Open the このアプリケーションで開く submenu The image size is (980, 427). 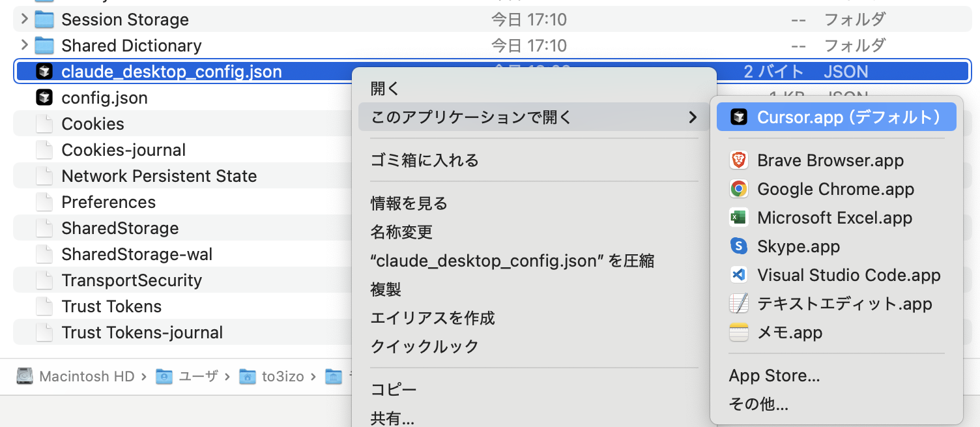[534, 117]
